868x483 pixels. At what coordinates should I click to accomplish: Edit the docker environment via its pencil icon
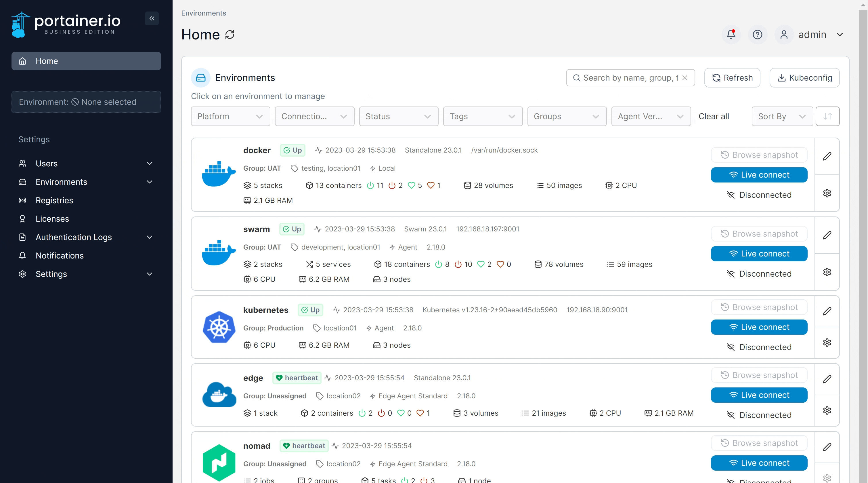827,156
